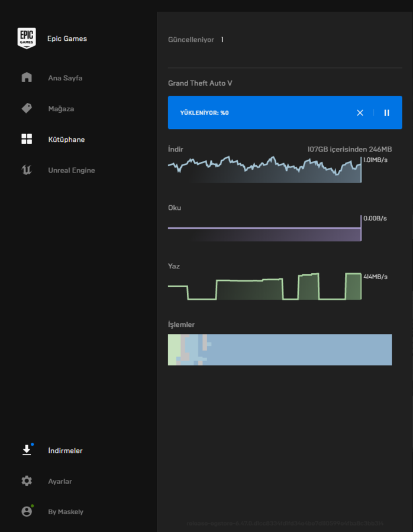
Task: Click the By Maskely profile avatar icon
Action: tap(27, 511)
